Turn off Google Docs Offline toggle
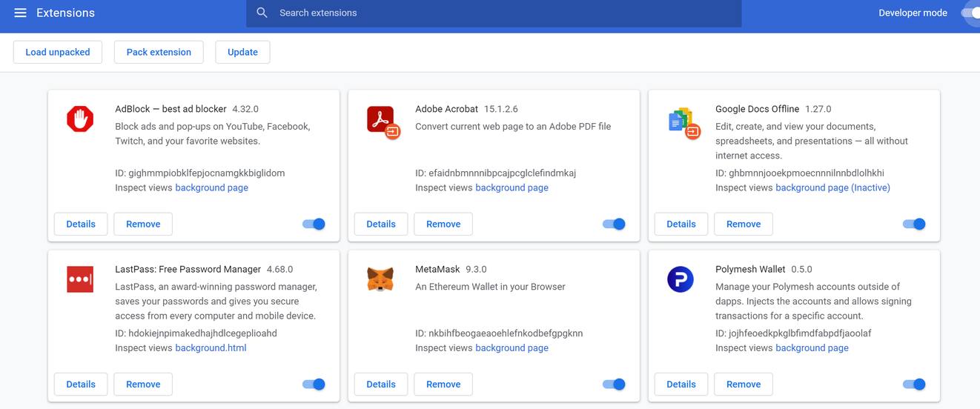The height and width of the screenshot is (409, 980). click(914, 224)
